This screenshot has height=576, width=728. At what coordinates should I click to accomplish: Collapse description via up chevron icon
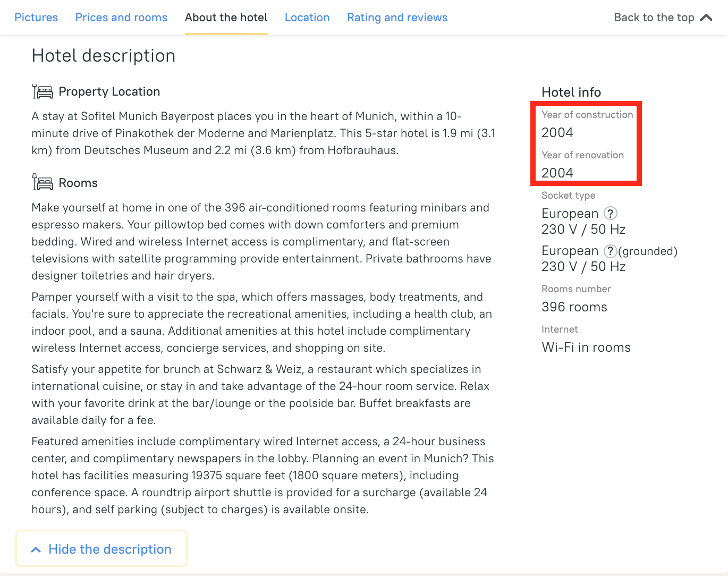point(36,549)
